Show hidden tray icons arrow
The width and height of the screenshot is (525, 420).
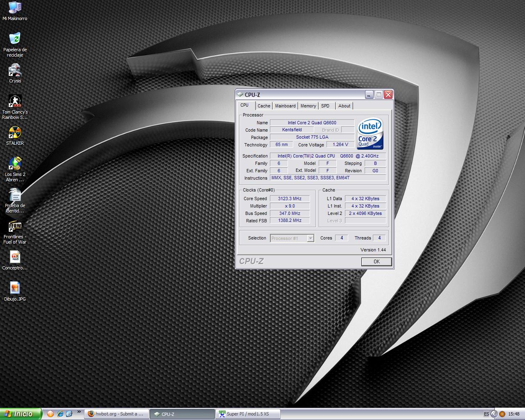[x=494, y=414]
